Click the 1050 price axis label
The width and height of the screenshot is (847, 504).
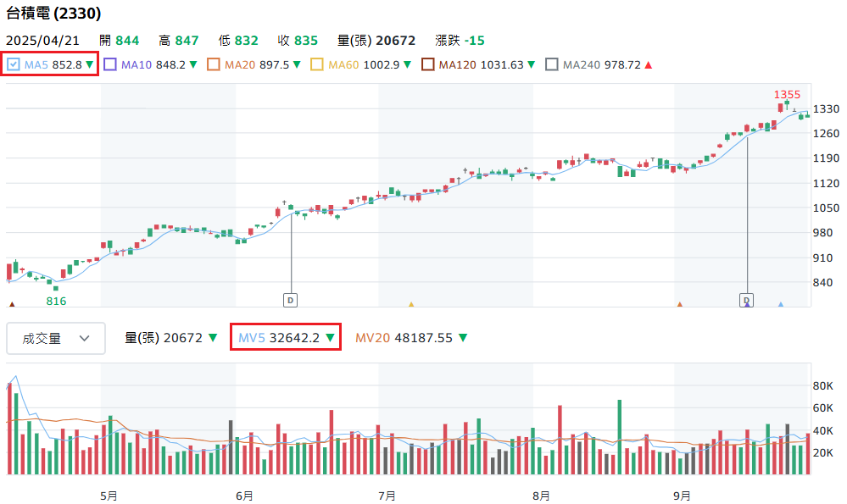[x=827, y=208]
